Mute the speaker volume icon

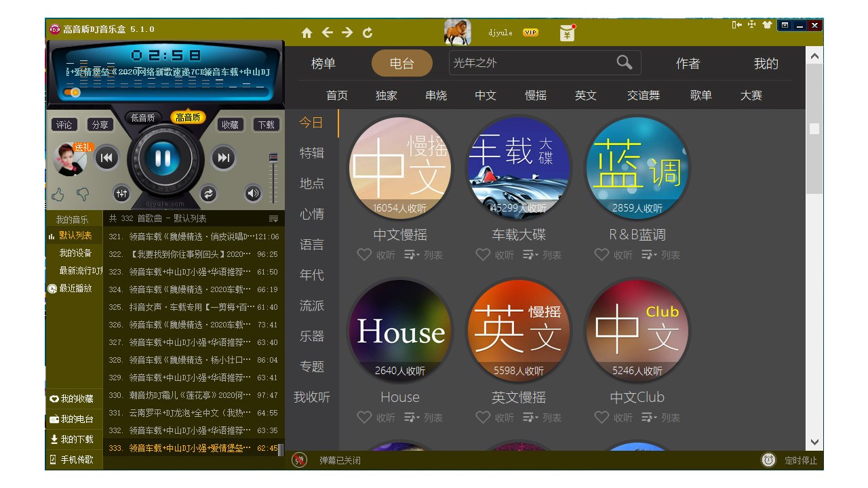253,193
